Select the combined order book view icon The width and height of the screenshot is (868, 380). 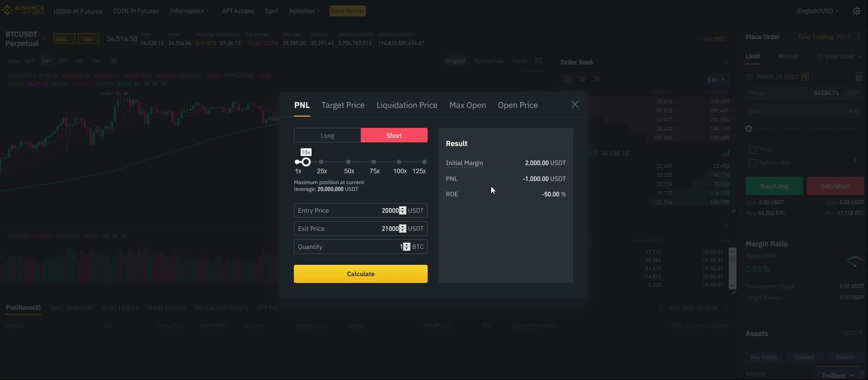pos(567,79)
